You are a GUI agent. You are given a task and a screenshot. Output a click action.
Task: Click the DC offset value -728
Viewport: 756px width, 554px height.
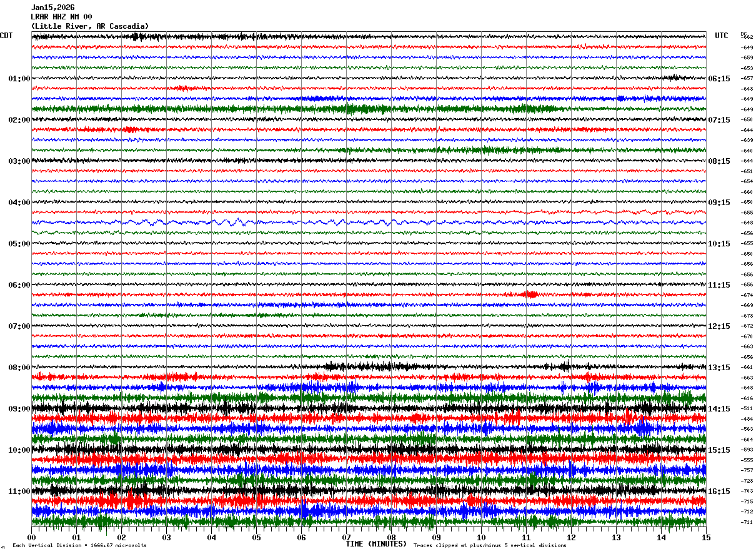[747, 481]
